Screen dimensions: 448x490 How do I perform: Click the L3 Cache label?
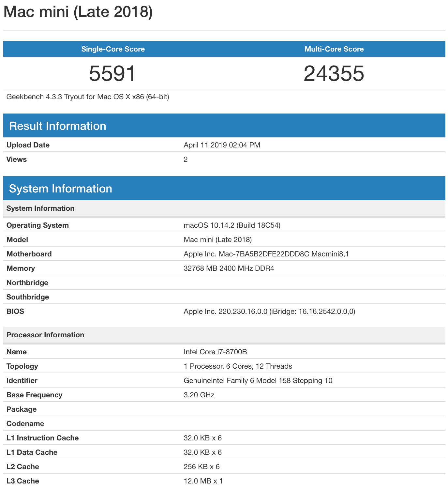(x=23, y=481)
